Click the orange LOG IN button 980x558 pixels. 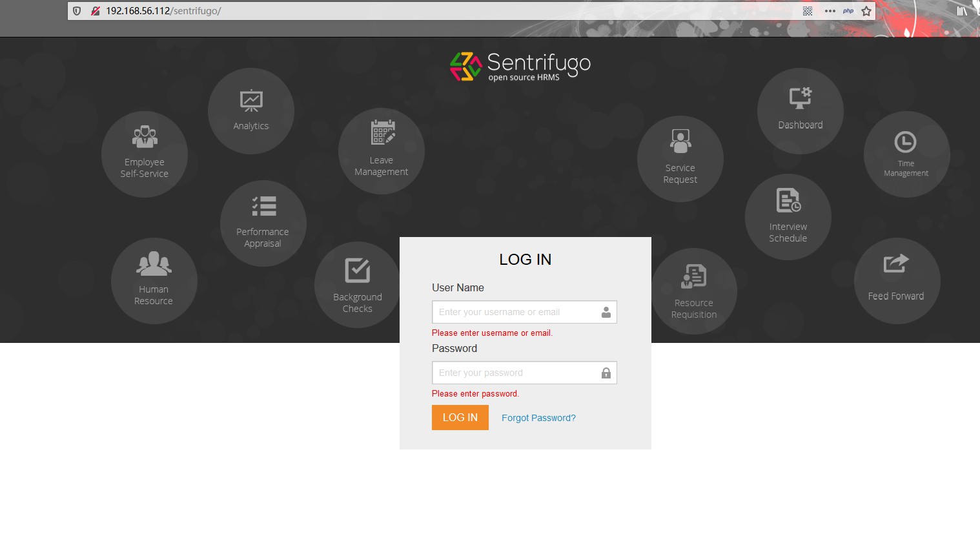pyautogui.click(x=460, y=417)
